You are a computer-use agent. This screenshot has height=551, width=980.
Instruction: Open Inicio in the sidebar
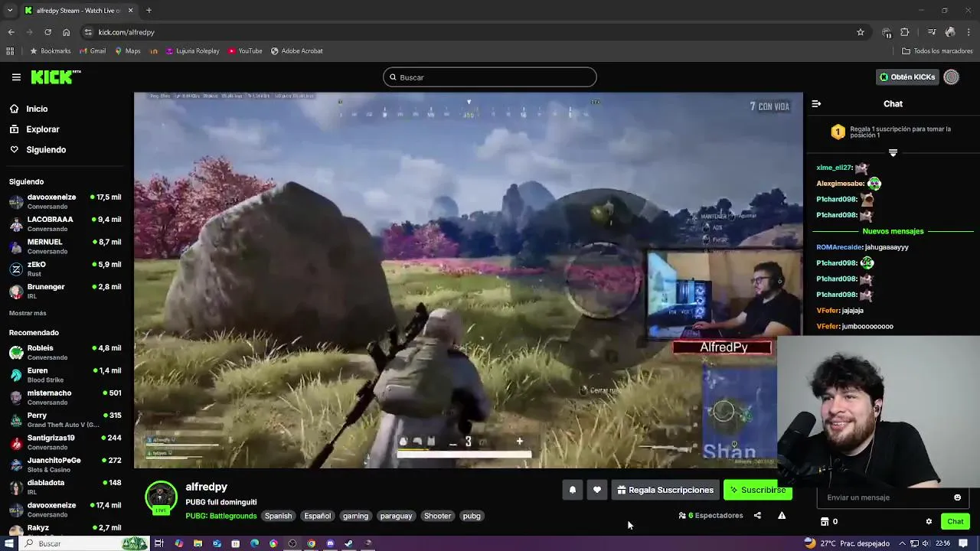point(28,109)
